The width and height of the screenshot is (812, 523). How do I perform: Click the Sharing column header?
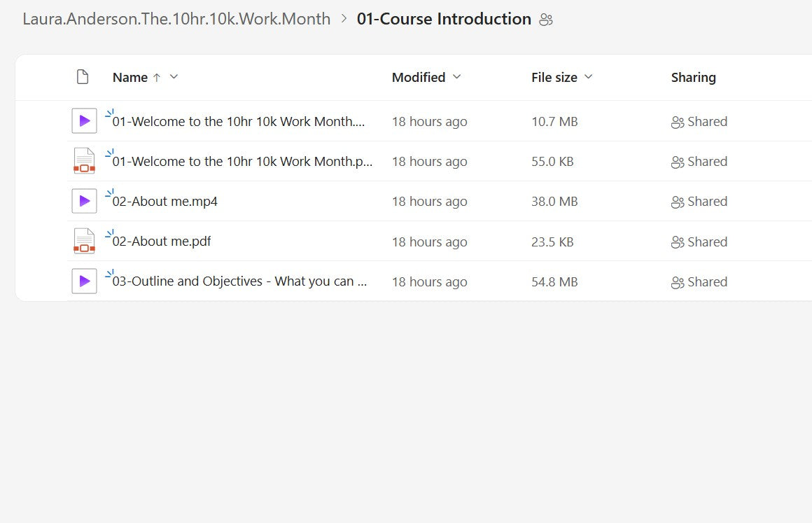[x=693, y=77]
